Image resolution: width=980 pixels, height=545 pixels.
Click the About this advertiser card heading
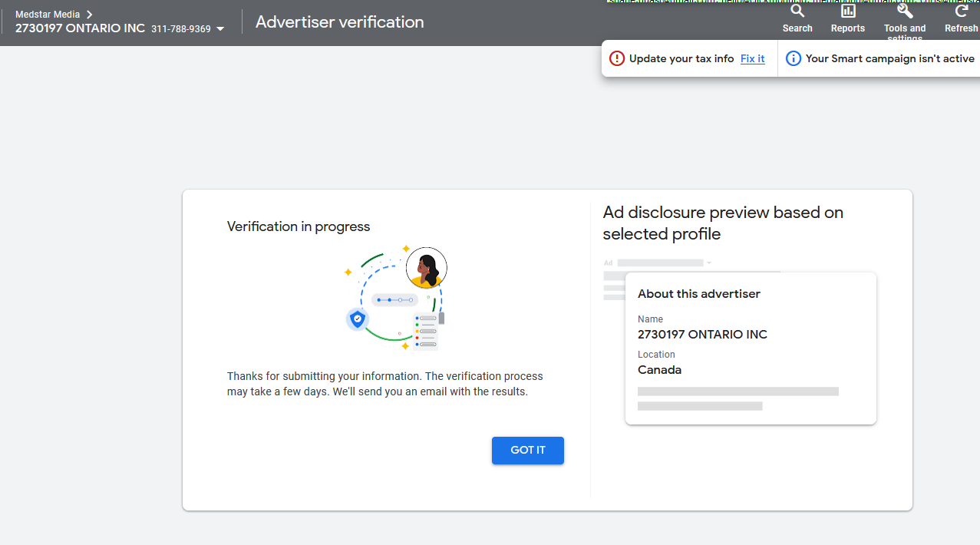(699, 294)
